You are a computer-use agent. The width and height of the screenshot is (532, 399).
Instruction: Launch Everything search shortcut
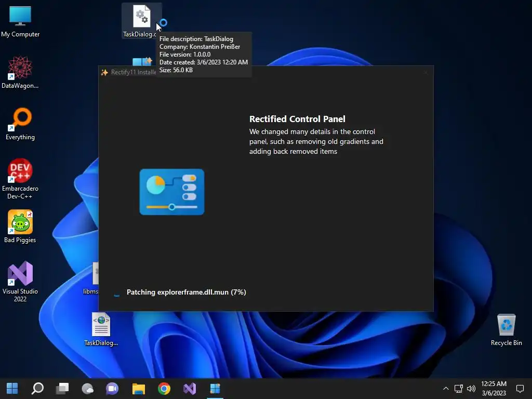pos(20,124)
